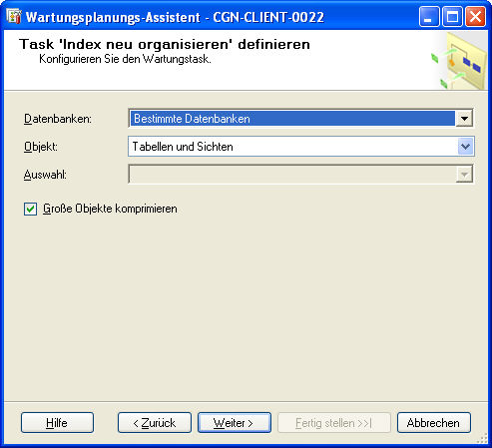Click the Hilfe button
The height and width of the screenshot is (448, 492).
coord(57,423)
